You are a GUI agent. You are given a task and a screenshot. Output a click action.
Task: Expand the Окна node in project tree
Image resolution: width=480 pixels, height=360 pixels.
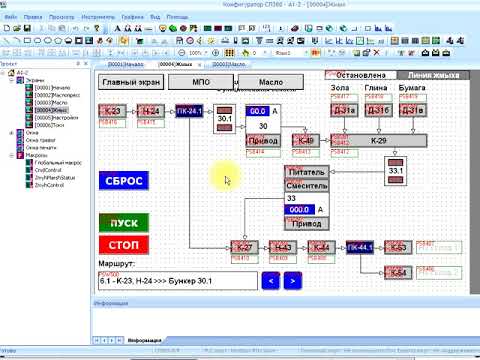(12, 133)
